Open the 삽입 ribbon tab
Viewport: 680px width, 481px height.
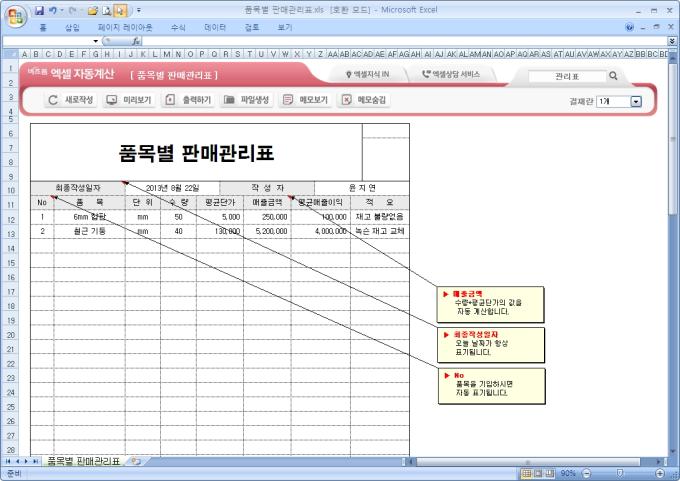click(72, 27)
